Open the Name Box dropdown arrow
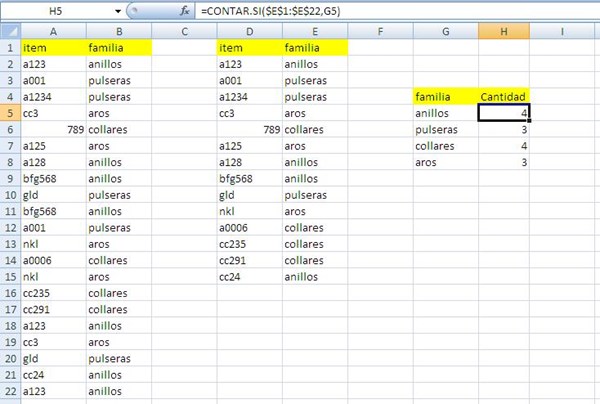This screenshot has height=404, width=600. (x=118, y=11)
